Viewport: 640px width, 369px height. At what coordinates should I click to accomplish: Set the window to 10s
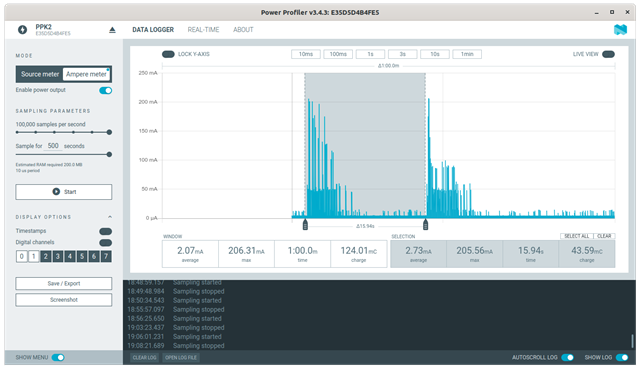tap(435, 54)
